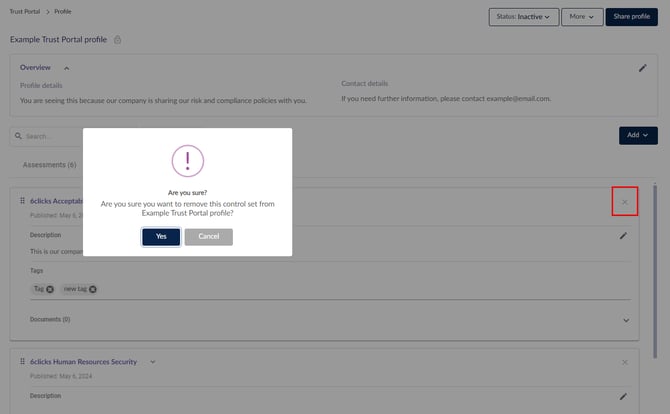Grab the drag handle of 6clicks Acceptable
Viewport: 670px width, 414px height.
click(x=22, y=201)
